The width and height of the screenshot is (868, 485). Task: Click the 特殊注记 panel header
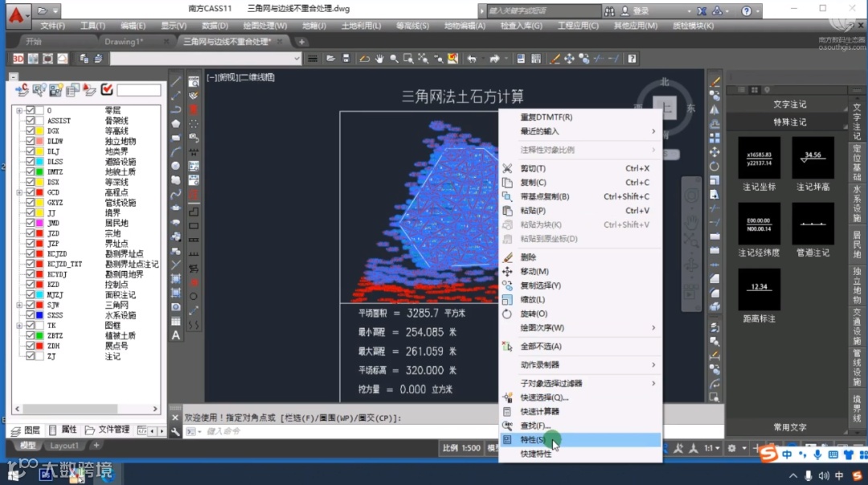coord(789,122)
